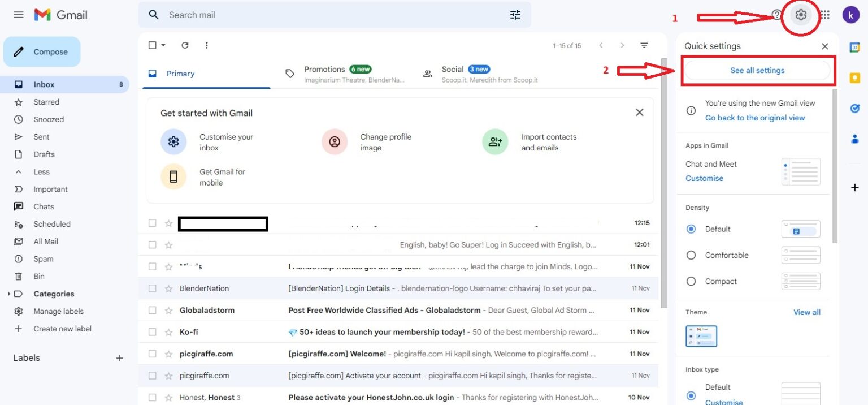Refresh the inbox
The image size is (868, 405).
click(185, 45)
